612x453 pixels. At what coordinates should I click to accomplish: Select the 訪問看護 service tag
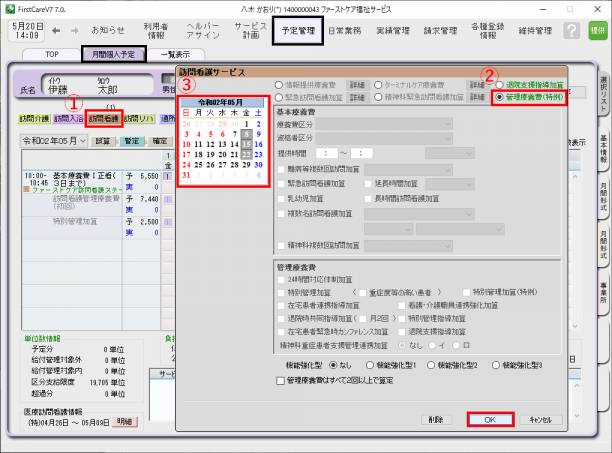point(104,120)
